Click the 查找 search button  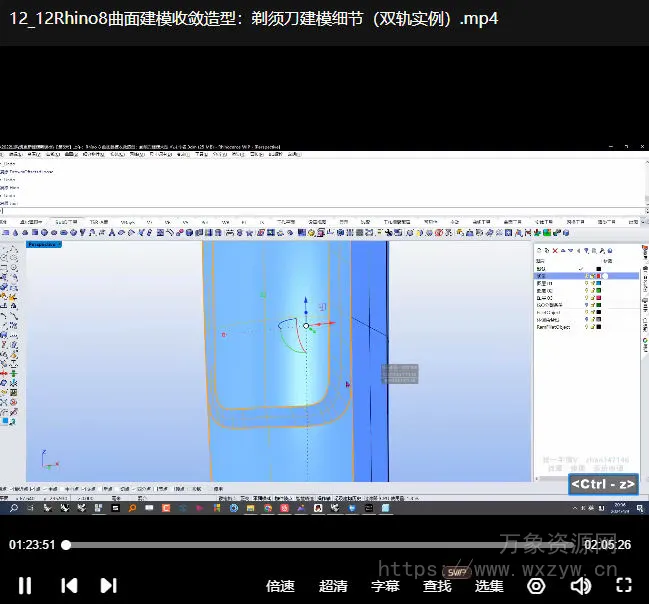point(437,586)
